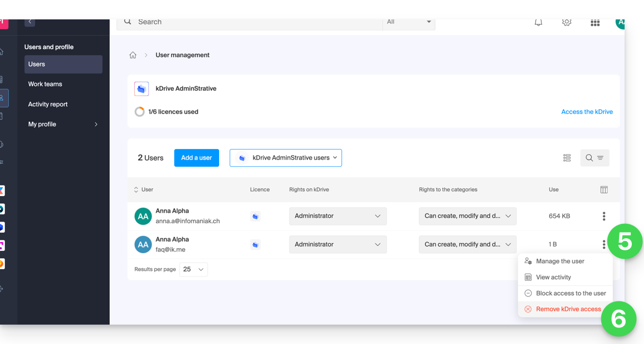The image size is (644, 344).
Task: Open three-dot menu for anna.a@infomaniak.ch
Action: (604, 216)
